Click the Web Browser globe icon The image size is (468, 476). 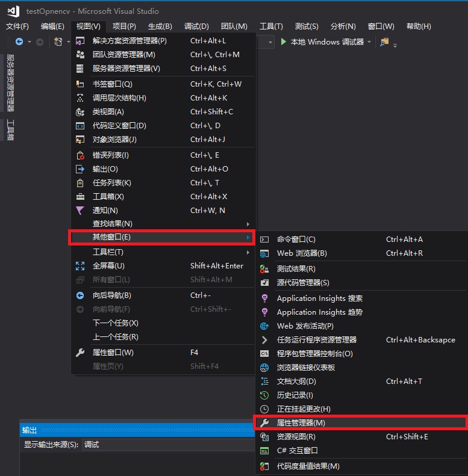[x=264, y=253]
